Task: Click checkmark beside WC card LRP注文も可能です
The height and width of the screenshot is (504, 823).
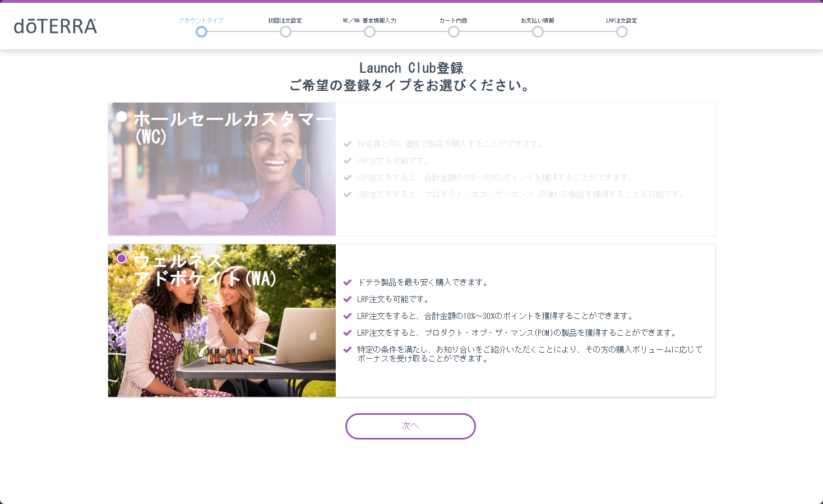Action: click(348, 161)
